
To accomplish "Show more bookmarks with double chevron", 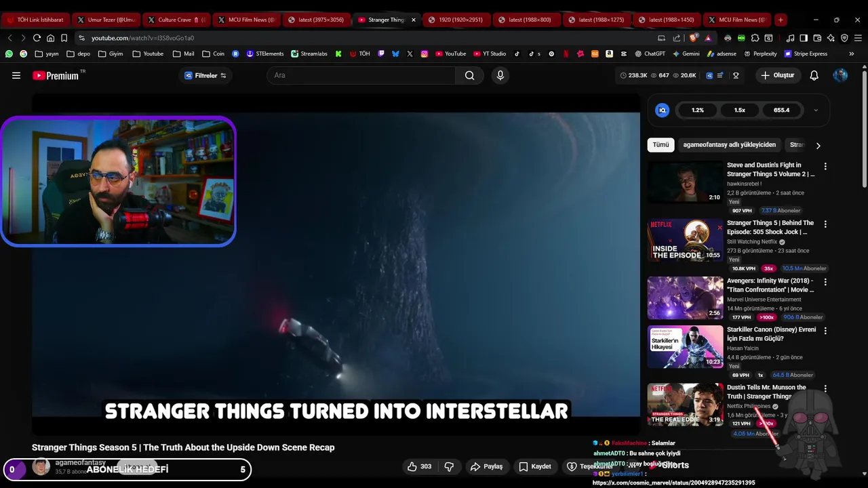I will (x=852, y=54).
